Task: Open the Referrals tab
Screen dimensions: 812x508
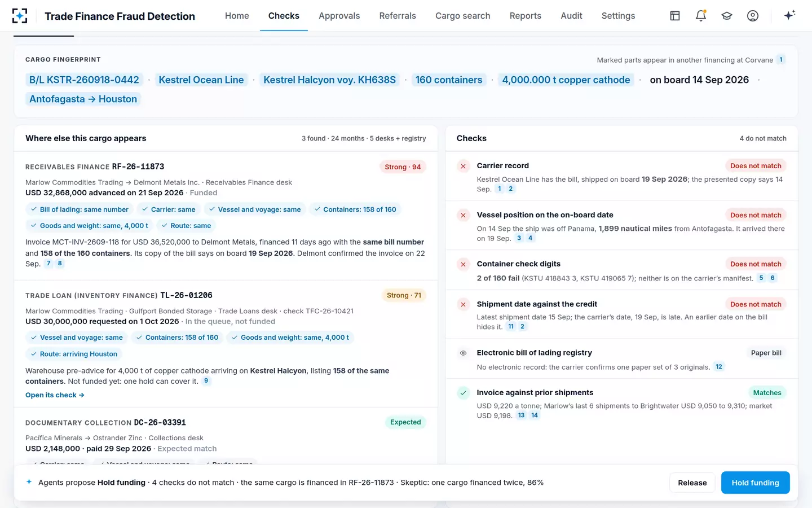Action: coord(398,16)
